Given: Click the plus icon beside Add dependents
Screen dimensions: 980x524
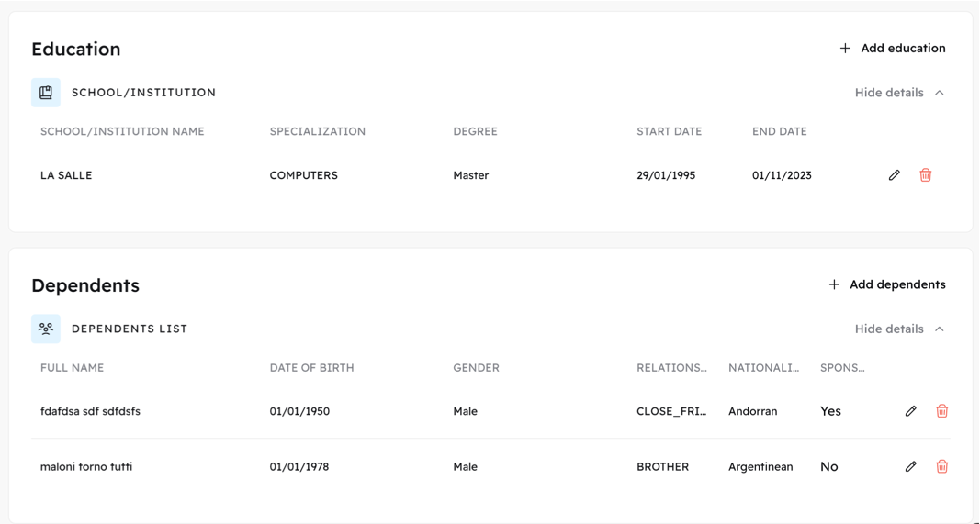Looking at the screenshot, I should 834,284.
